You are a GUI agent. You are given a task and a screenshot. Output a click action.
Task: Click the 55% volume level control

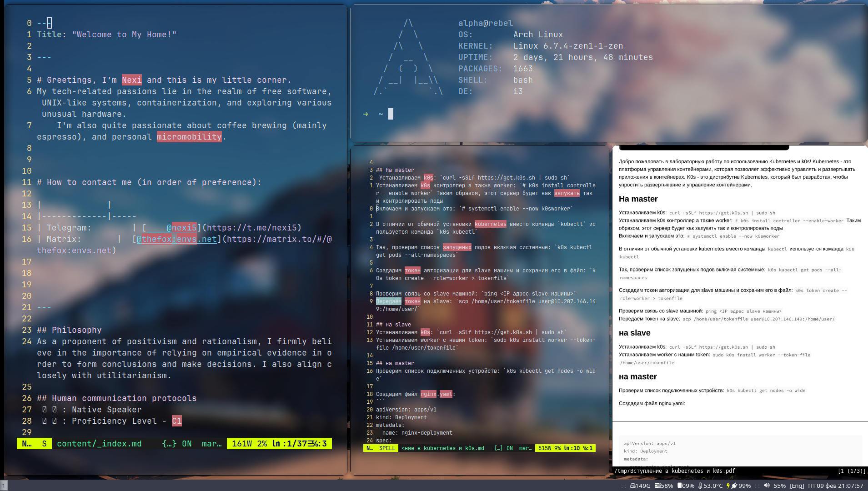click(x=779, y=486)
